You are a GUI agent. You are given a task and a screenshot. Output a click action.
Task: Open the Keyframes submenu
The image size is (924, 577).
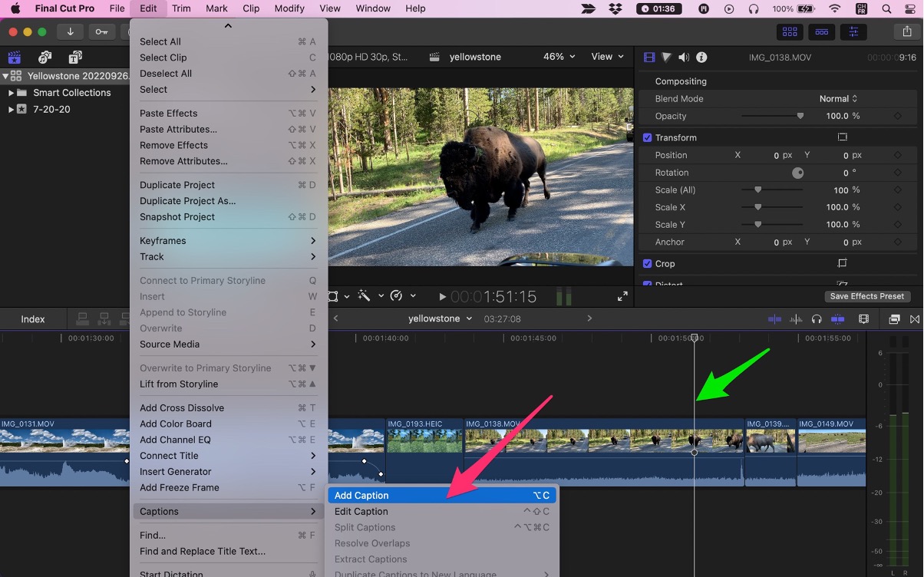point(228,241)
